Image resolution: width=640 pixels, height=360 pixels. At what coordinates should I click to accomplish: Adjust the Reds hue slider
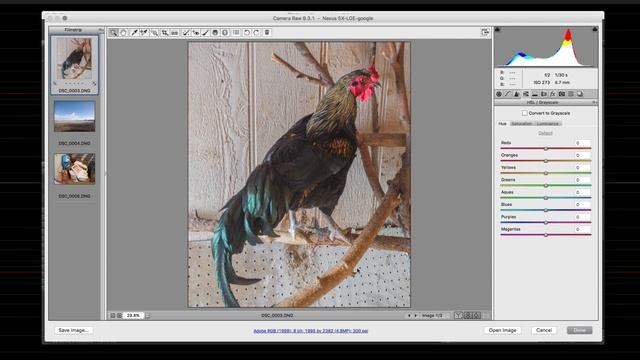pos(546,149)
